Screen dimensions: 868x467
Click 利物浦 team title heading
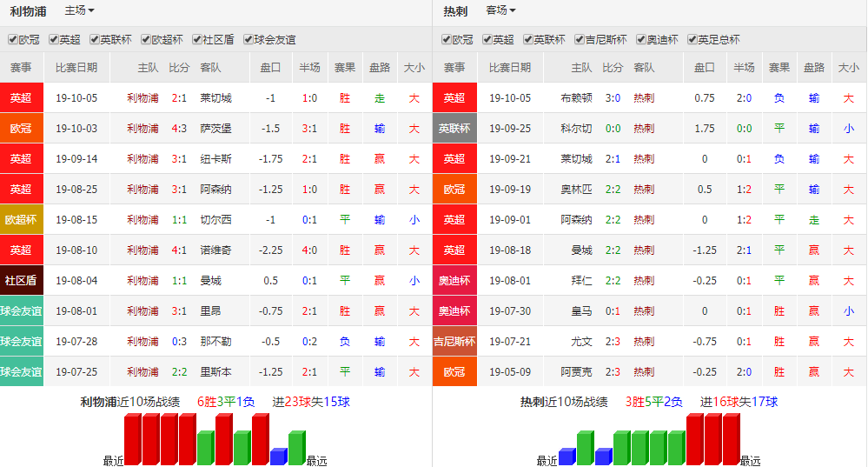[28, 11]
